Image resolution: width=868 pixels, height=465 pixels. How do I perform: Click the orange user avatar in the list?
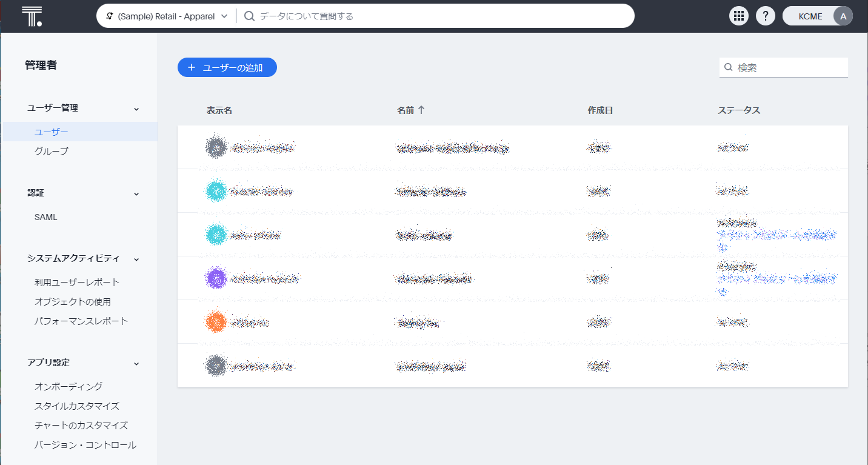point(216,322)
